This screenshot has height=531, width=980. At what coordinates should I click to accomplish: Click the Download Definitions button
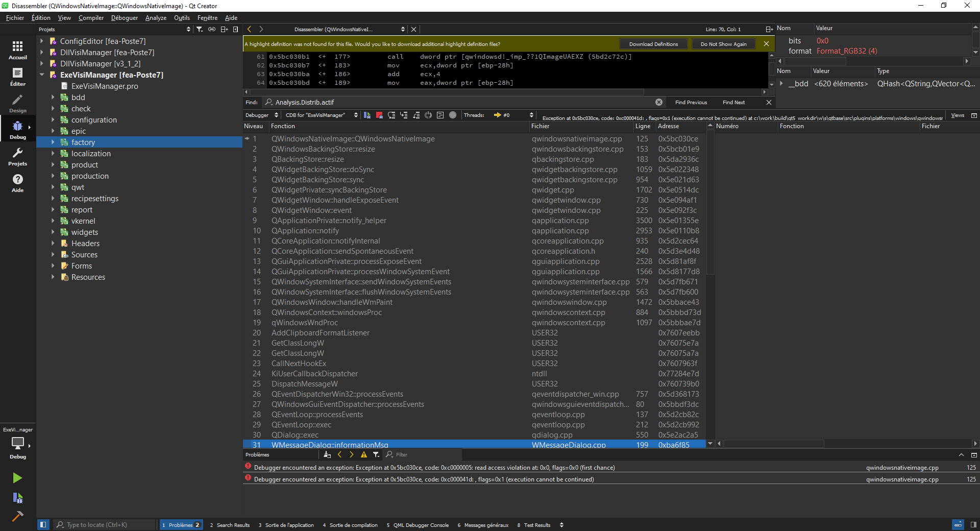point(653,44)
